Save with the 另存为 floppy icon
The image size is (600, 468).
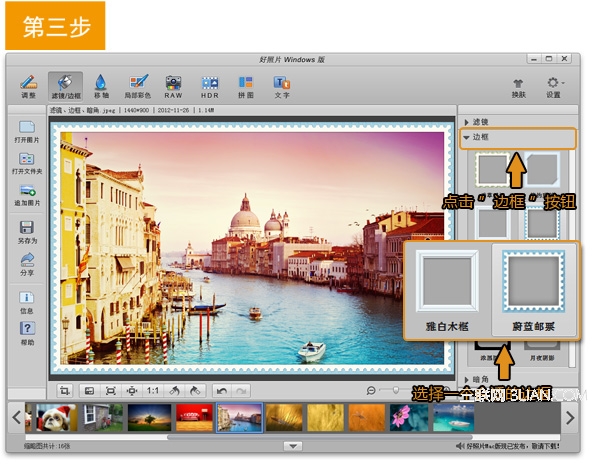(x=27, y=232)
